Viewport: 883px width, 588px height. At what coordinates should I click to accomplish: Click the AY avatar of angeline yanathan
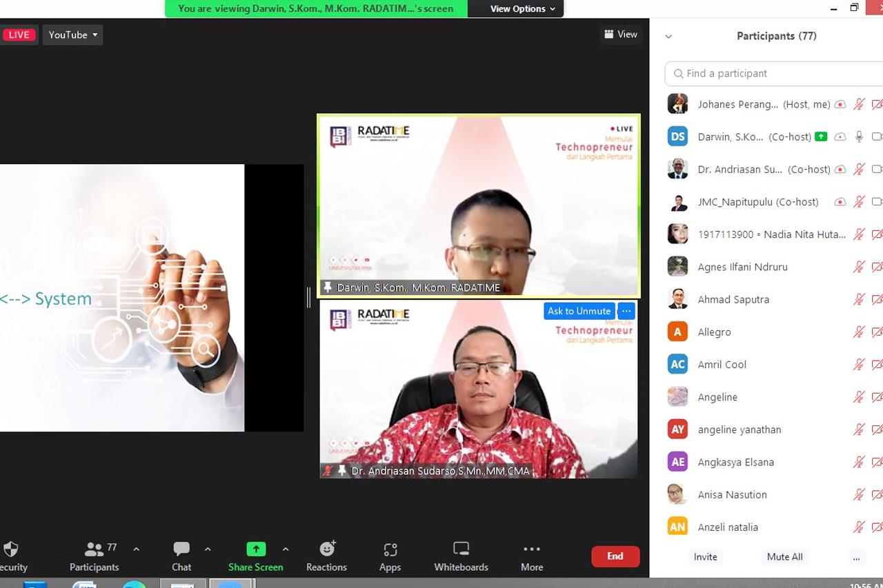click(x=678, y=429)
